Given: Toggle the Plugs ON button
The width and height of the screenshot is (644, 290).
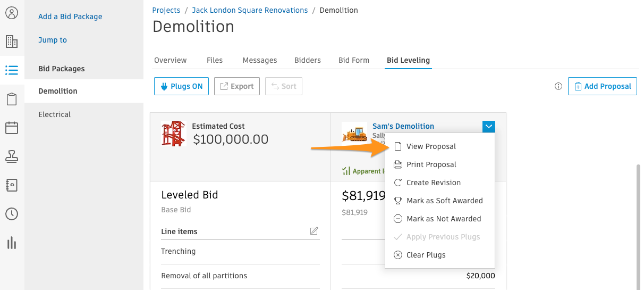Looking at the screenshot, I should [x=181, y=86].
